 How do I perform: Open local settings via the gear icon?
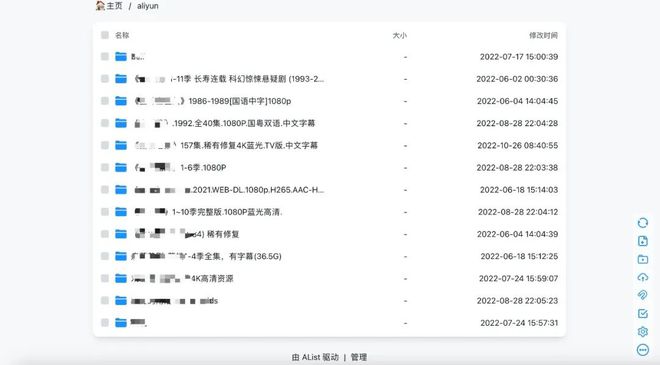[x=643, y=331]
